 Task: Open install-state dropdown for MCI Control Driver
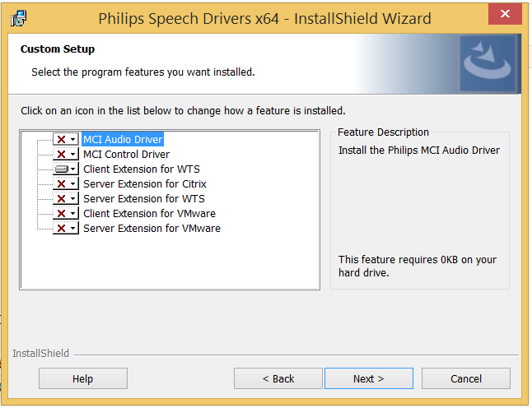pyautogui.click(x=66, y=154)
